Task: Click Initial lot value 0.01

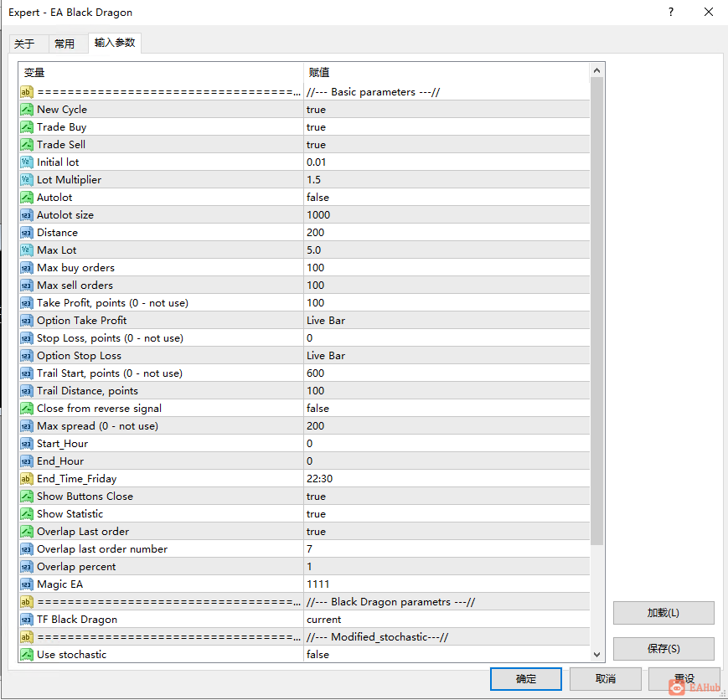Action: click(317, 162)
